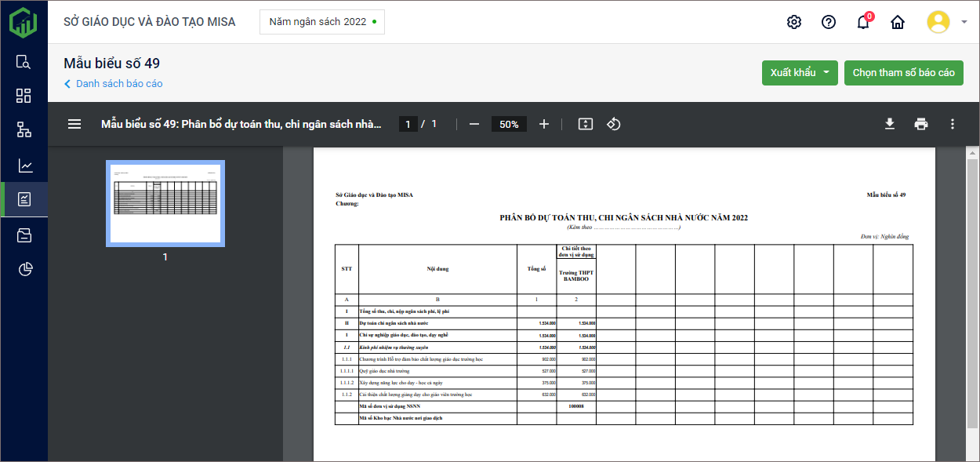Select page 1 thumbnail
This screenshot has width=980, height=462.
pyautogui.click(x=165, y=203)
